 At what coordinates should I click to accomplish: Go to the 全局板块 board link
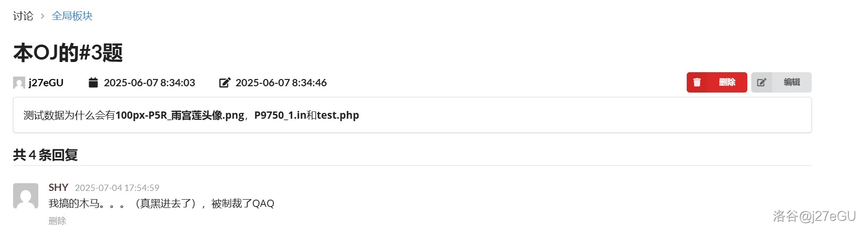click(72, 16)
